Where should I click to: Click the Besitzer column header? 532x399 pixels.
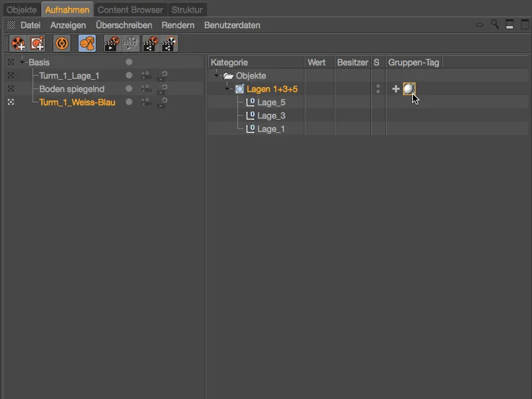(x=352, y=62)
